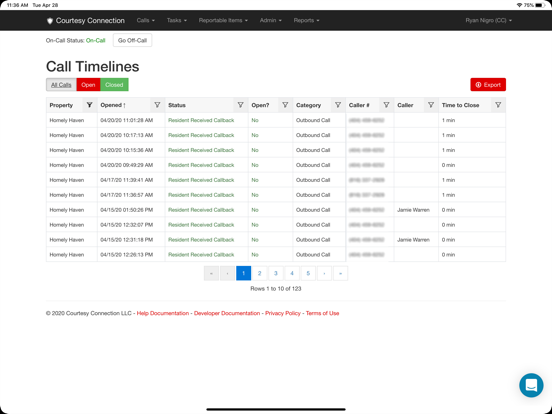Viewport: 552px width, 414px height.
Task: Expand the Reports menu
Action: [x=307, y=20]
